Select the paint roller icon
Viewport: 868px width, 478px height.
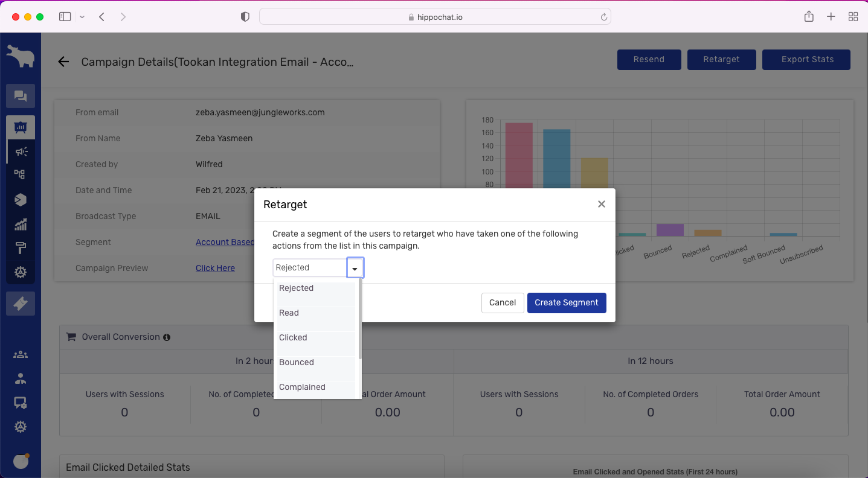tap(21, 248)
